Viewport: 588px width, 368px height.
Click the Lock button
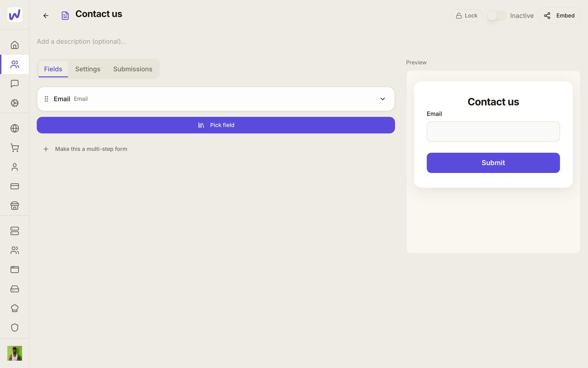(466, 16)
